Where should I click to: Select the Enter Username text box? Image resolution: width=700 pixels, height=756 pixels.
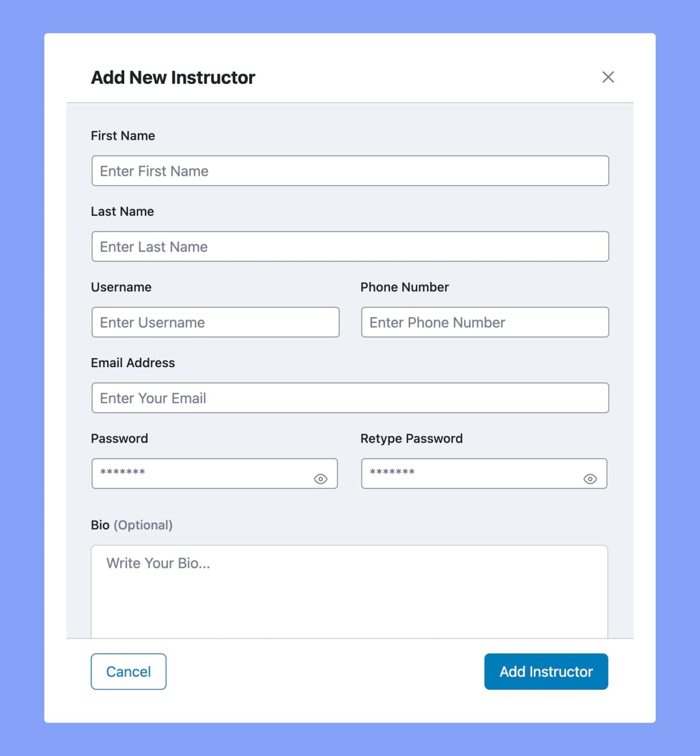point(215,322)
